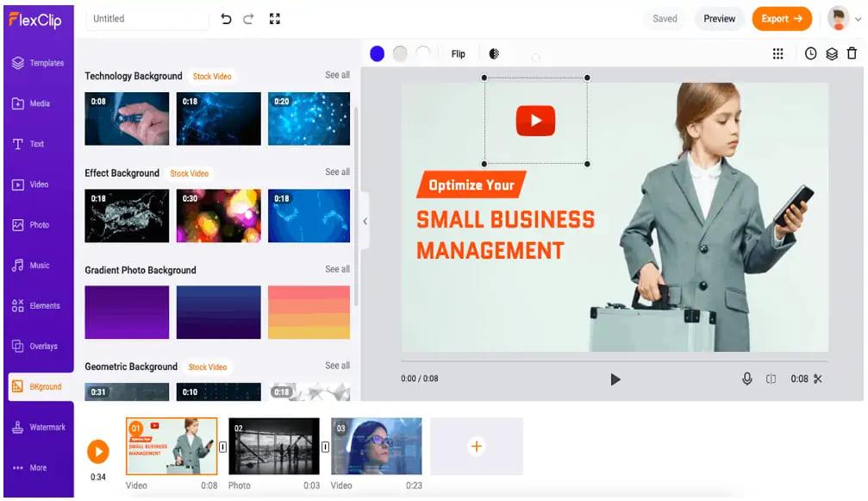868x501 pixels.
Task: Collapse the side panel with arrow
Action: click(x=365, y=222)
